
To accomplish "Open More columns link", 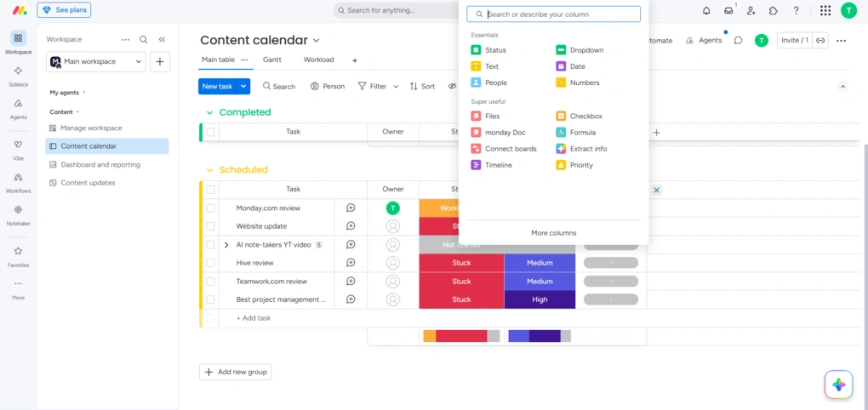I will (x=554, y=233).
